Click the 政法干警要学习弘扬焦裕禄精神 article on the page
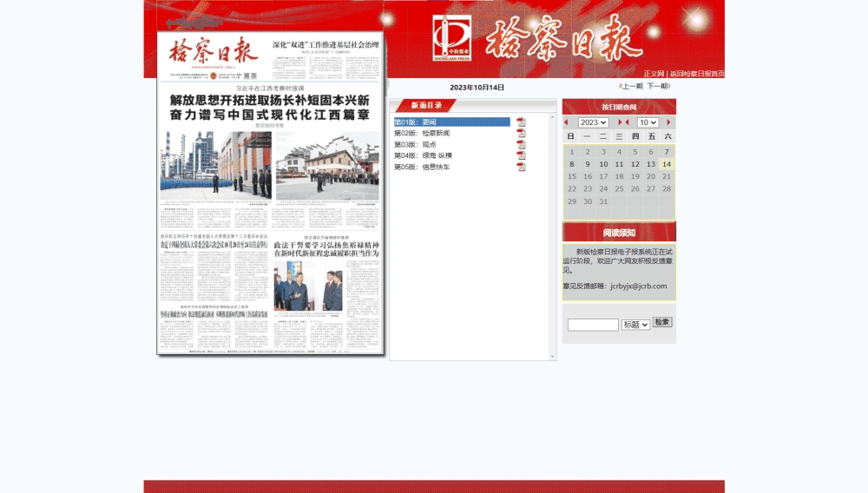This screenshot has height=493, width=868. [326, 245]
